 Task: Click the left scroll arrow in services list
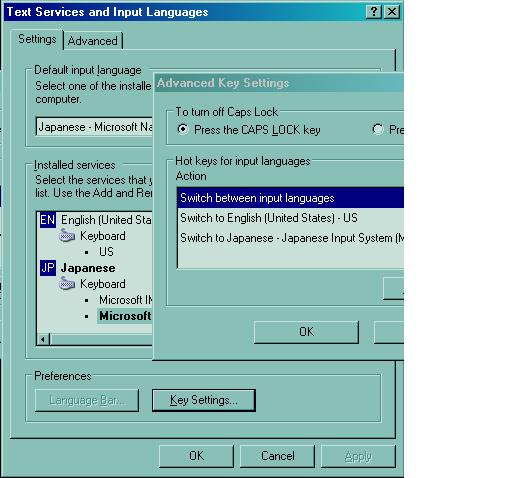(43, 339)
